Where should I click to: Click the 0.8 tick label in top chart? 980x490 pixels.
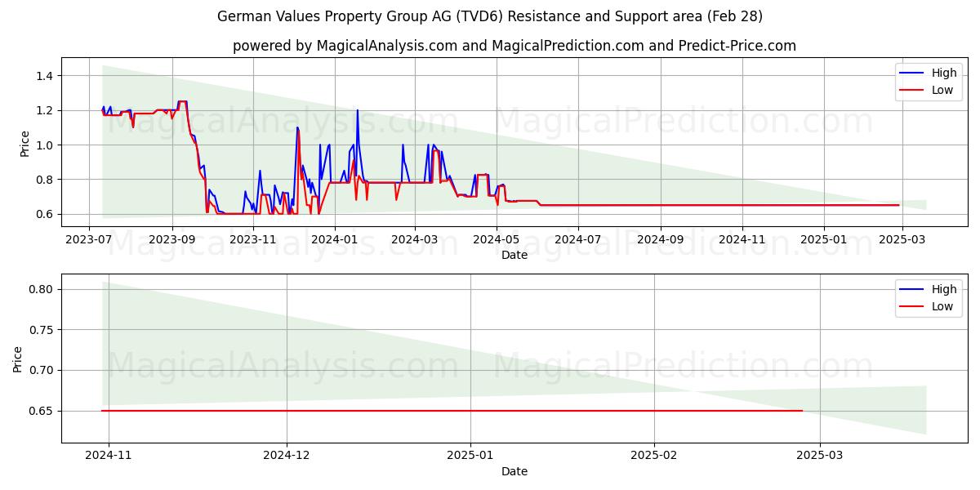[46, 180]
